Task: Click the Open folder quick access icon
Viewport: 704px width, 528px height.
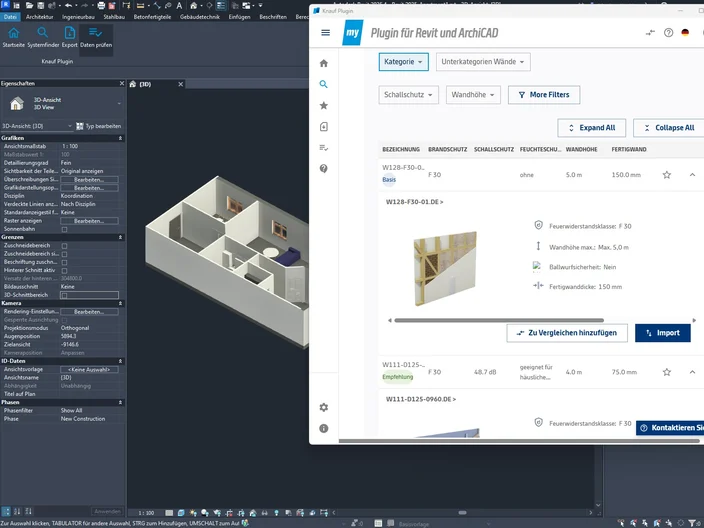Action: coord(30,5)
